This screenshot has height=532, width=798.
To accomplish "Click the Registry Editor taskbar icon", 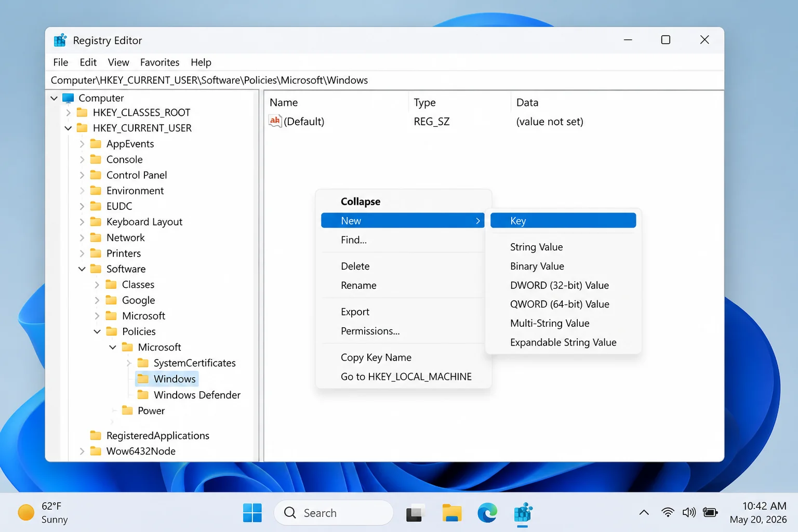I will coord(523,513).
